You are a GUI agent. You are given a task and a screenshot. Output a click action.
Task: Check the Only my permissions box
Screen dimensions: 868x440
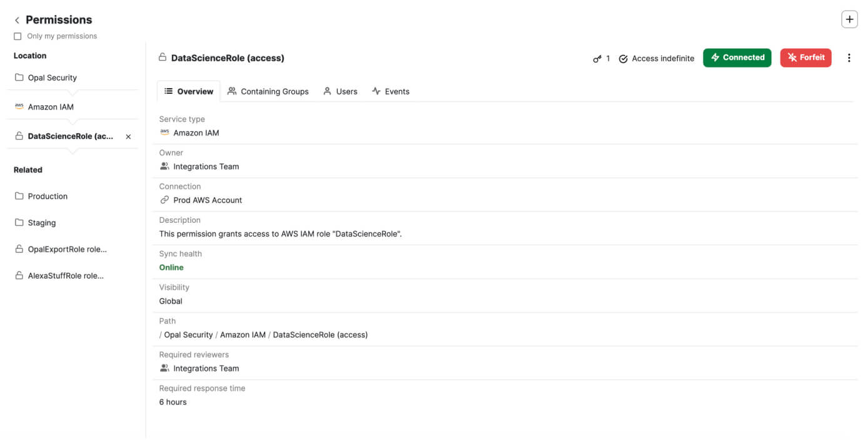(18, 36)
